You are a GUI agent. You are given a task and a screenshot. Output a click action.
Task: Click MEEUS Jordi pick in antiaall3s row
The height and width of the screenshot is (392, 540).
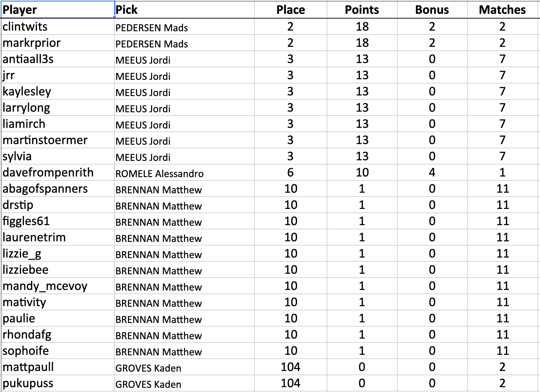pyautogui.click(x=184, y=59)
